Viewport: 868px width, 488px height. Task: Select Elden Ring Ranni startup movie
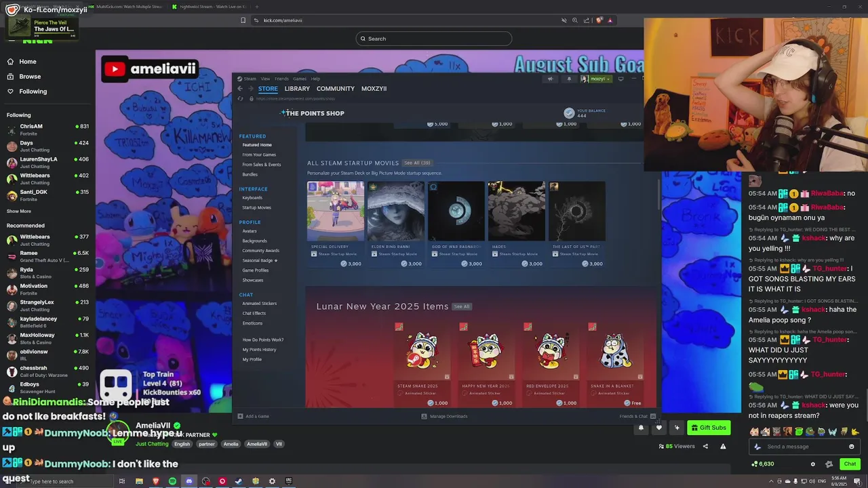pyautogui.click(x=395, y=211)
